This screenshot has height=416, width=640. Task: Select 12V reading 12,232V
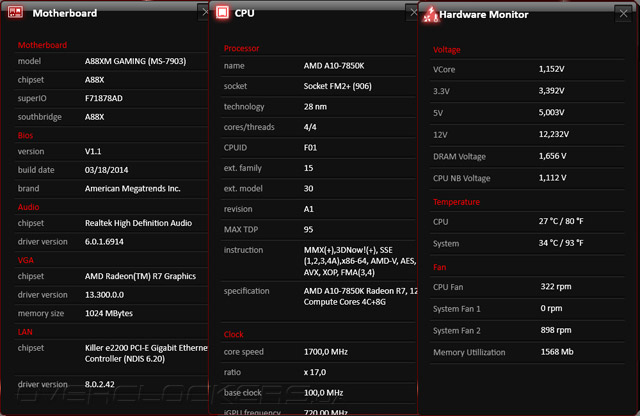click(553, 134)
